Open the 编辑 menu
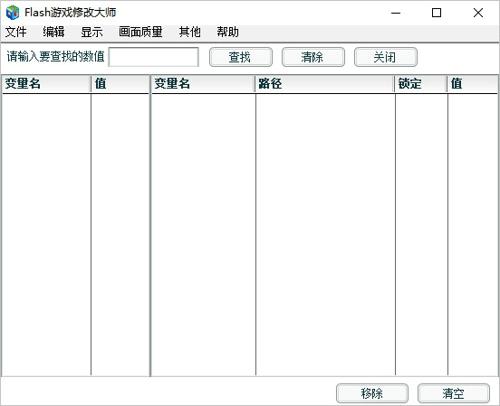 53,32
